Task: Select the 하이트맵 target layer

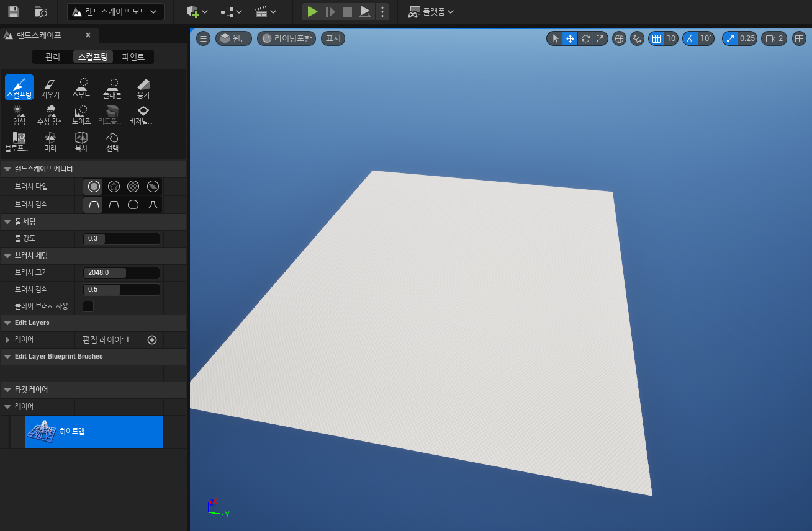Action: (x=94, y=431)
